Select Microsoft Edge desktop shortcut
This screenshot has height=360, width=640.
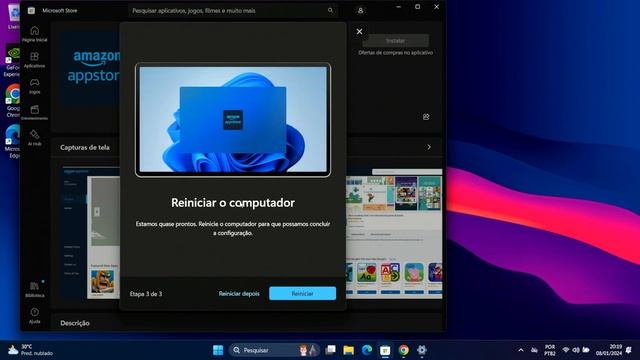click(x=13, y=142)
